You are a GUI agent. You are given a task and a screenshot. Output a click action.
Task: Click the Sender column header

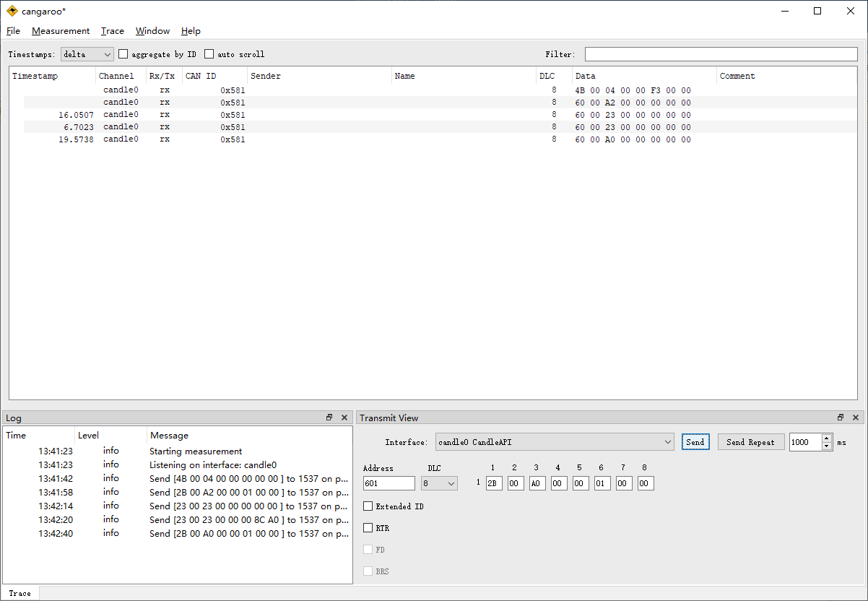tap(320, 76)
